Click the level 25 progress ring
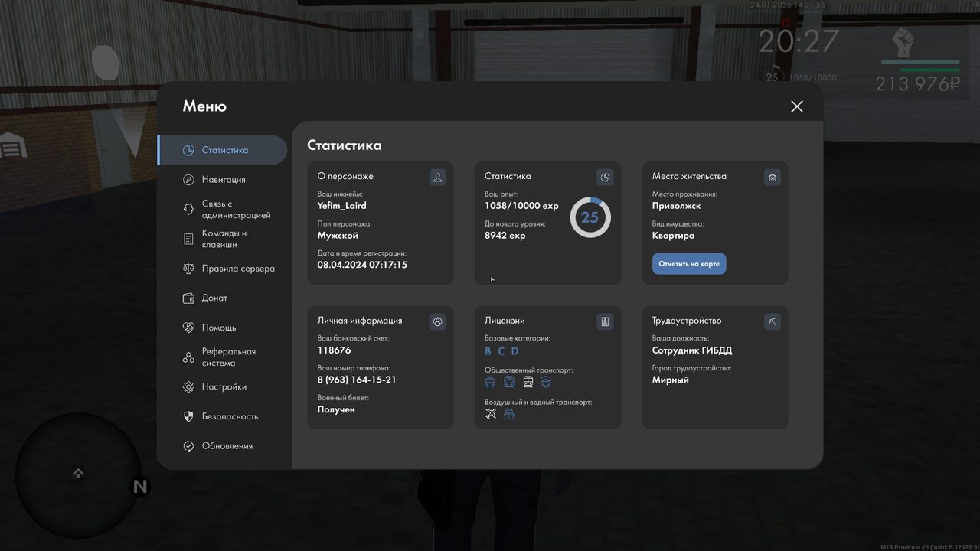Viewport: 980px width, 551px height. 590,217
